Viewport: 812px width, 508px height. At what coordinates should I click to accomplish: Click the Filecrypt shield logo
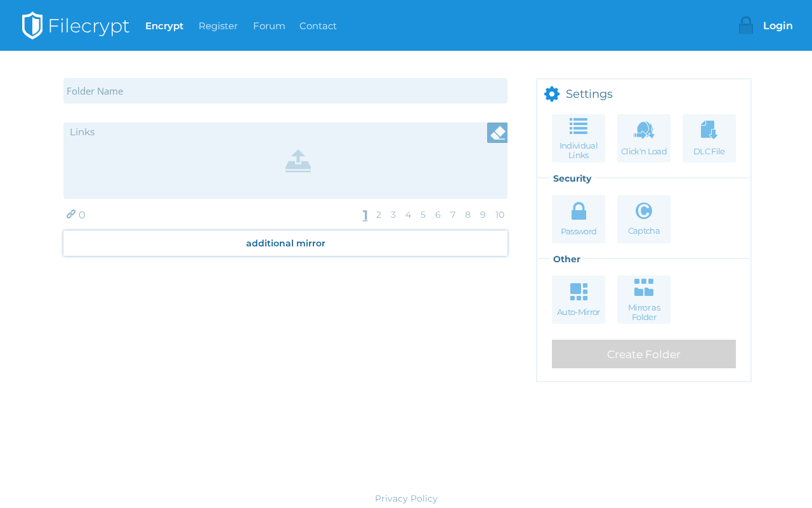pos(32,25)
